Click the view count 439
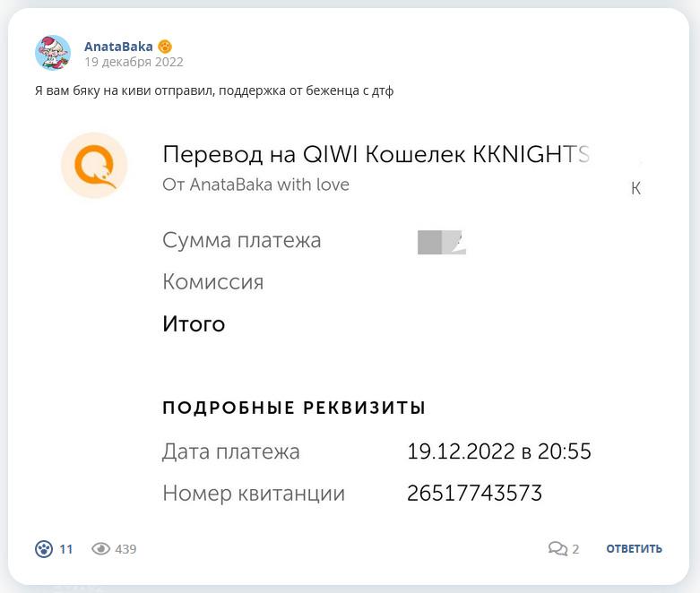The width and height of the screenshot is (700, 593). click(125, 549)
